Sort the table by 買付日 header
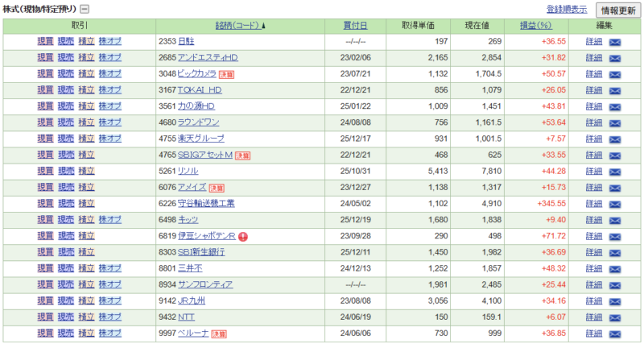644x344 pixels. pyautogui.click(x=356, y=25)
